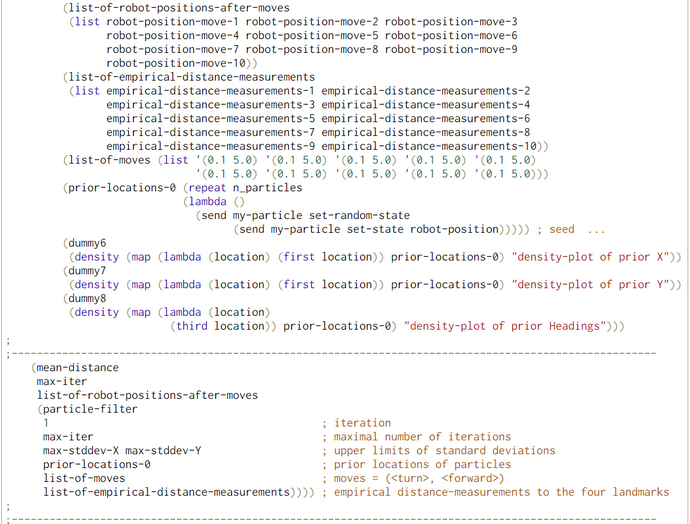Image resolution: width=690 pixels, height=524 pixels.
Task: Click 'empirical-distance-measurements-2' identifier
Action: coord(426,91)
